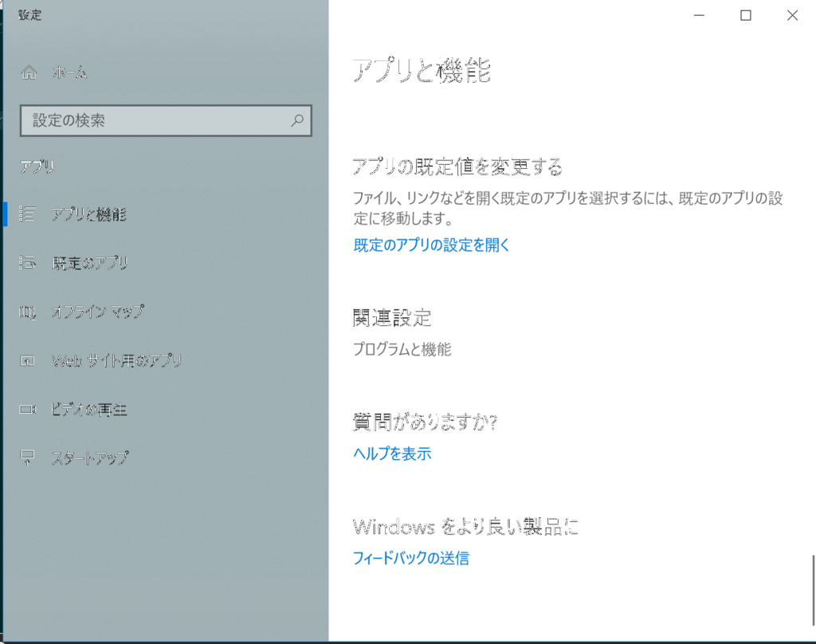Viewport: 816px width, 644px height.
Task: Open ビデオの再生 settings page
Action: [89, 410]
